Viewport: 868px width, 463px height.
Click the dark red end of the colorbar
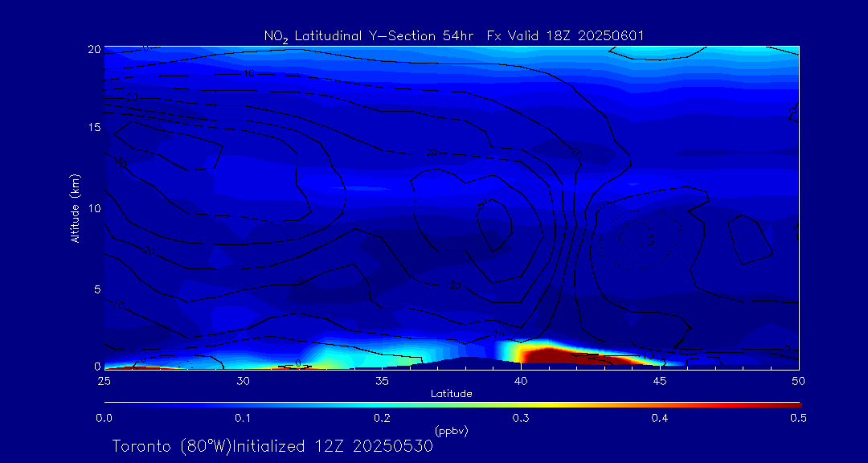(x=794, y=403)
